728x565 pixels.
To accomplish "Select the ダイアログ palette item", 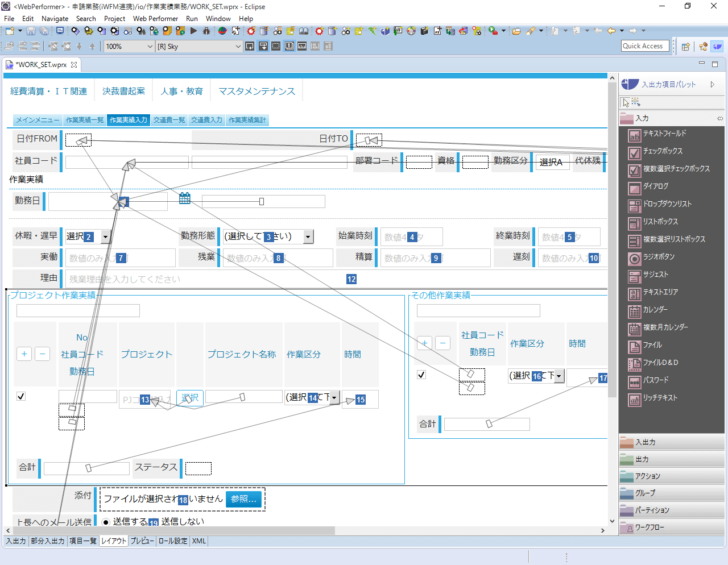I will 671,186.
